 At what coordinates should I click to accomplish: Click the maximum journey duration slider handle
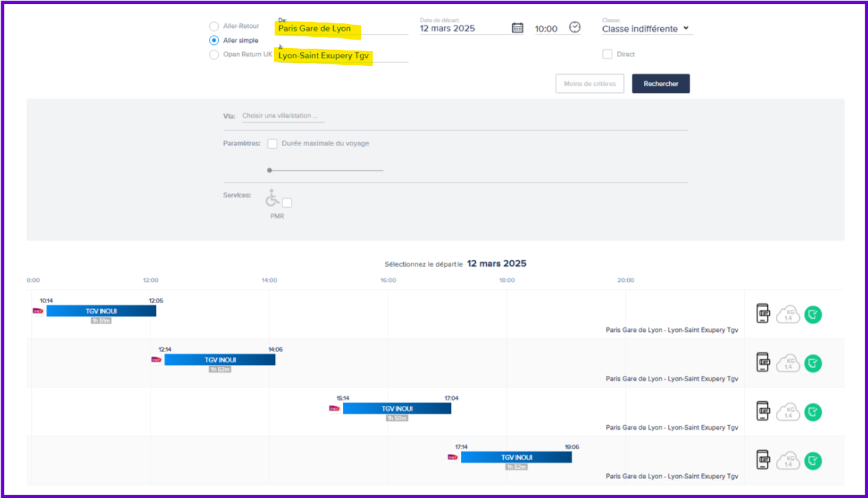tap(269, 170)
